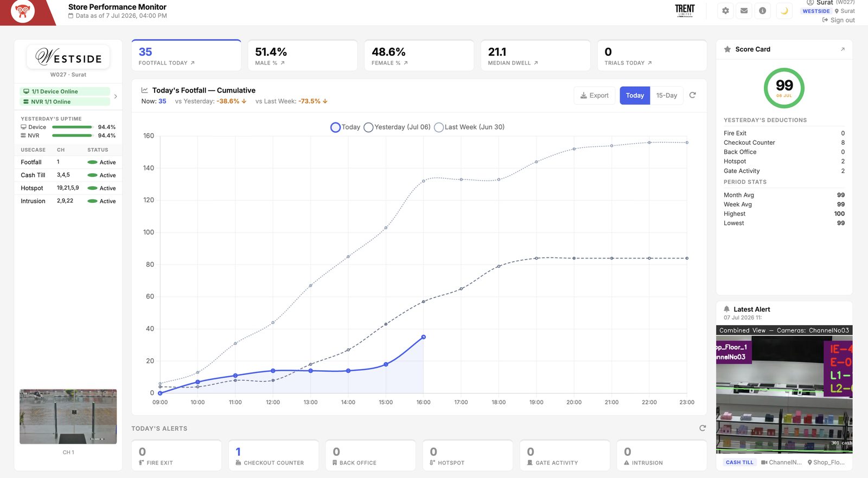Open the CH 1 camera thumbnail

tap(68, 417)
